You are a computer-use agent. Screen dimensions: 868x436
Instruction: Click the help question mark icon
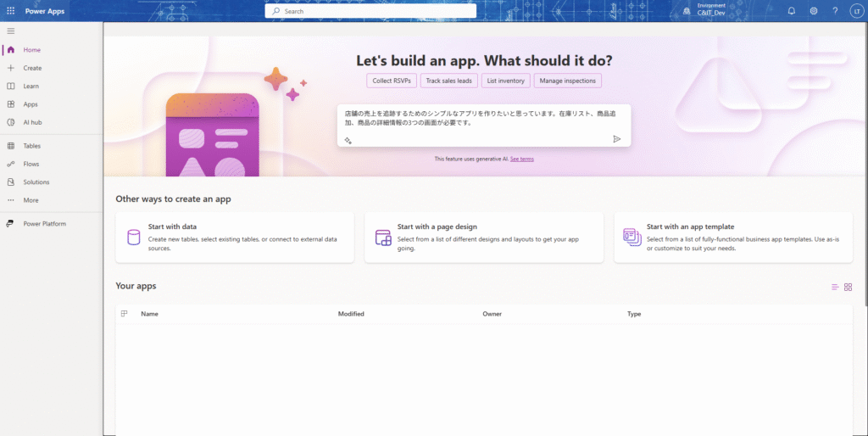point(835,11)
